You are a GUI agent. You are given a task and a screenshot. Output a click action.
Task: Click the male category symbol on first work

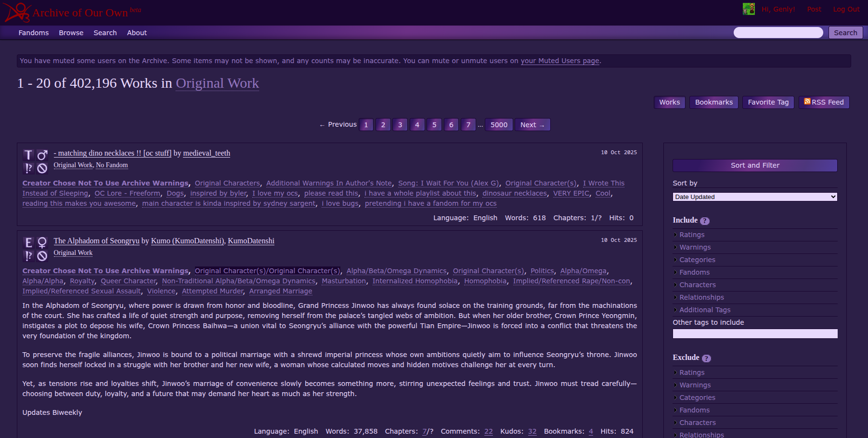(x=42, y=155)
